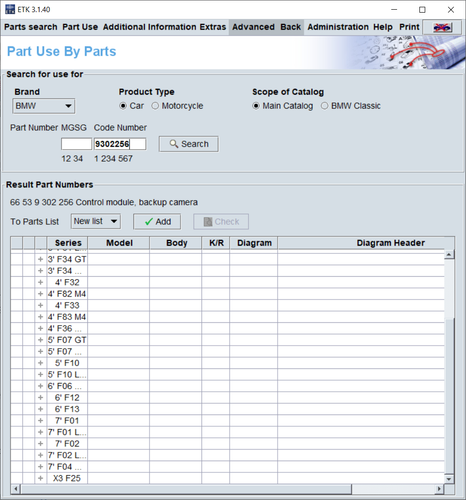Expand the 7' F02 series row
466x500 pixels.
point(40,444)
